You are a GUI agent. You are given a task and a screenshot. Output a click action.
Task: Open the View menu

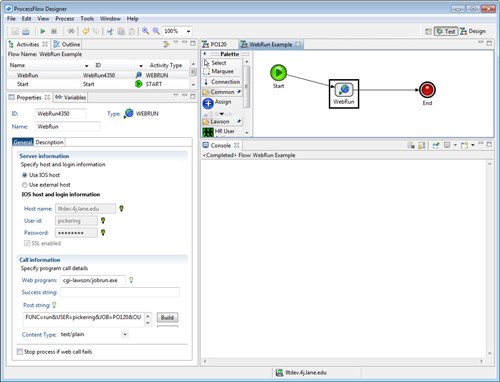43,19
